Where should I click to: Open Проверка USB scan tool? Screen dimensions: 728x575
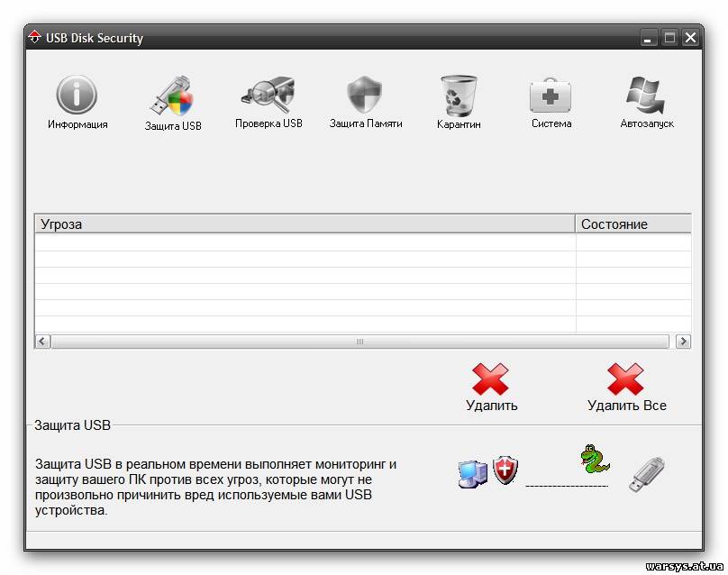[268, 102]
